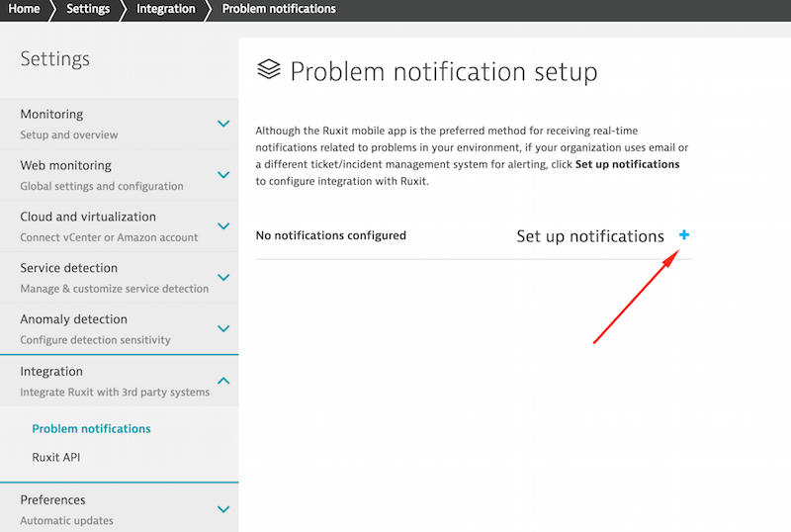Select Integration settings heading
The height and width of the screenshot is (532, 791).
tap(51, 372)
